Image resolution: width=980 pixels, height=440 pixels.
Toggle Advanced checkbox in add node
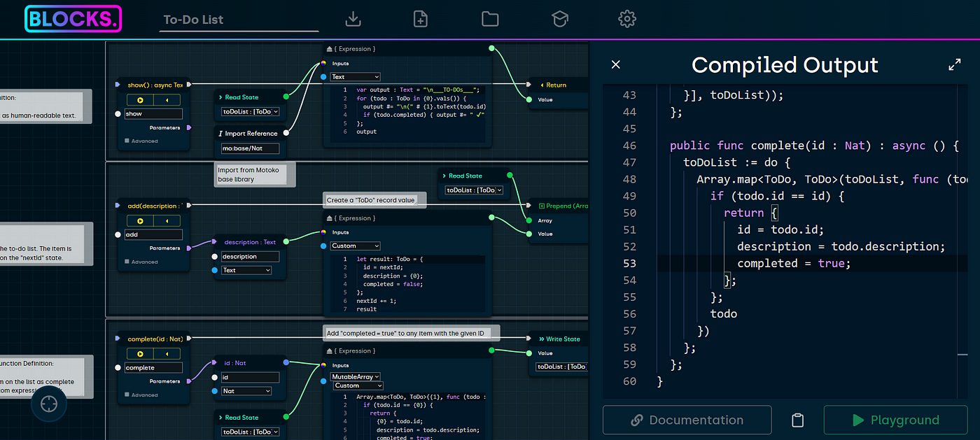[127, 262]
